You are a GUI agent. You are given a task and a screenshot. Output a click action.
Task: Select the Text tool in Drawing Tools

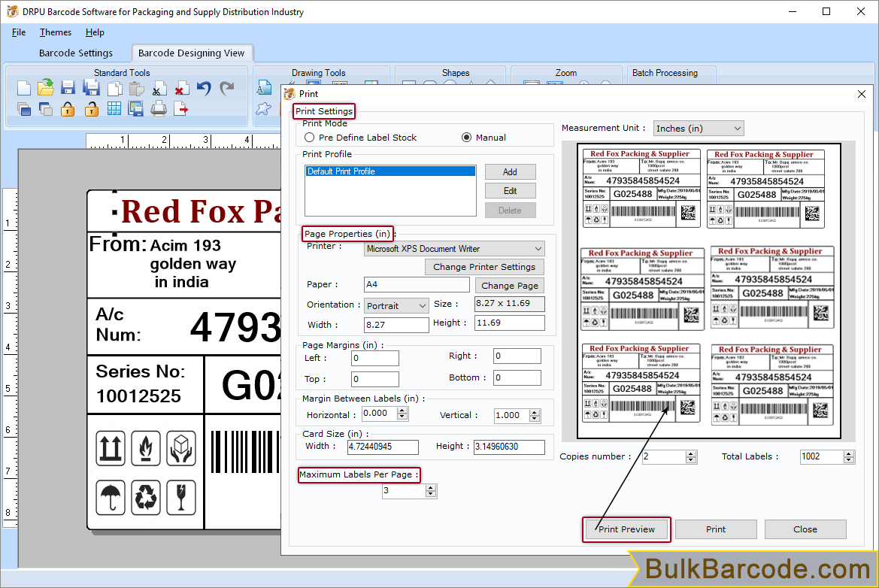(264, 88)
